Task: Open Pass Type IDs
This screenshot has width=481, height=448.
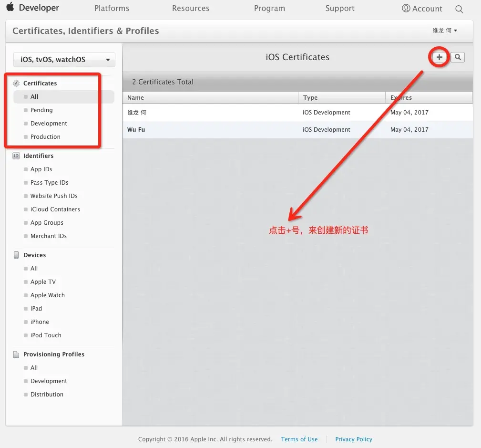Action: pos(50,183)
